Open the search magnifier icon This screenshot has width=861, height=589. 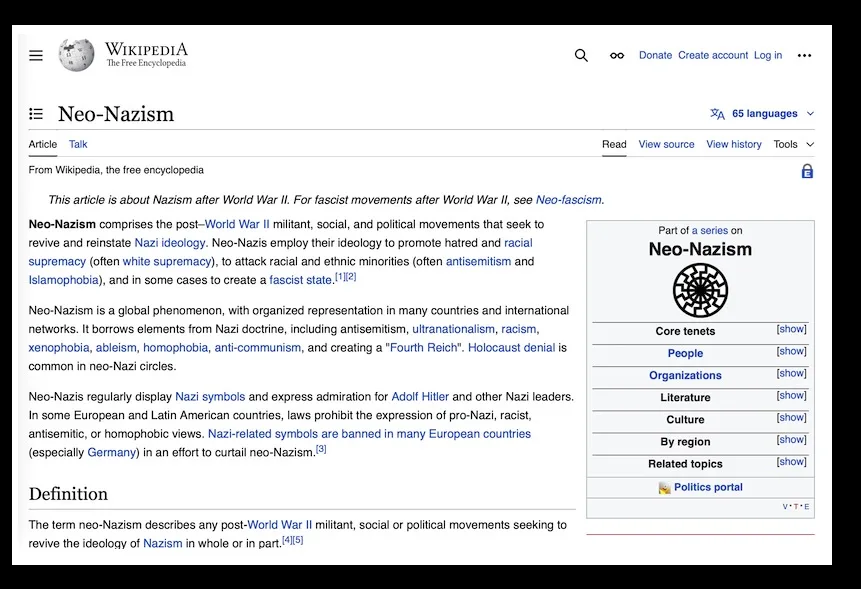(581, 55)
